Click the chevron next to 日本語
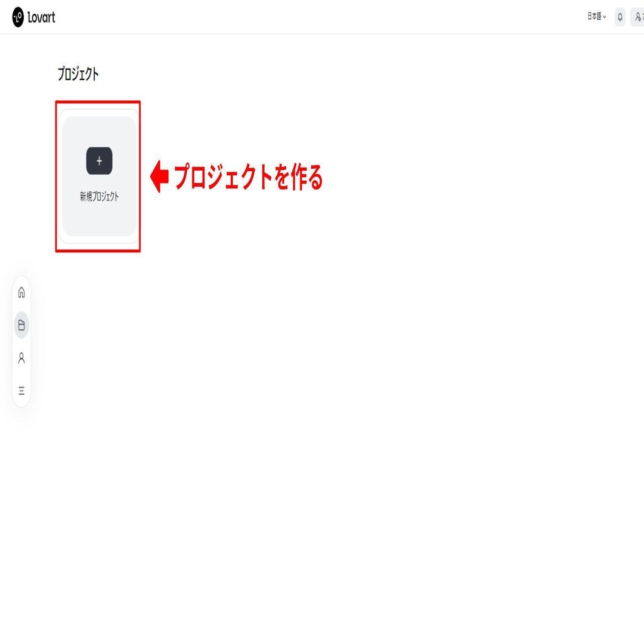The height and width of the screenshot is (644, 644). [605, 17]
